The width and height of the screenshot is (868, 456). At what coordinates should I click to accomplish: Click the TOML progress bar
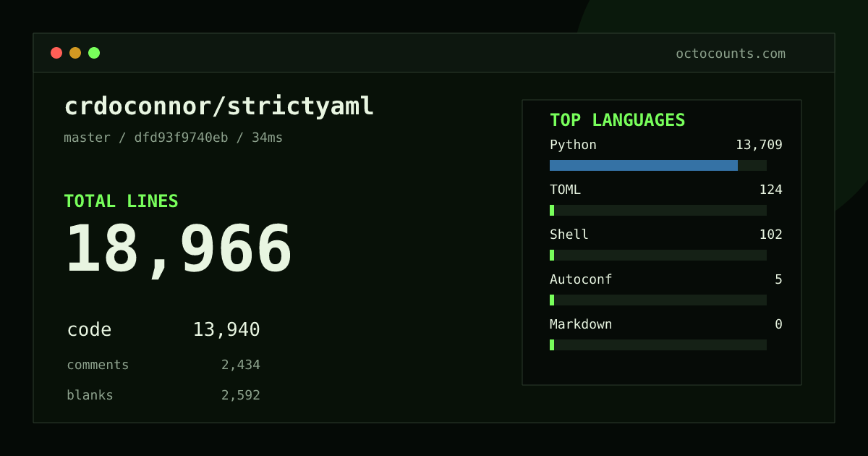point(658,210)
